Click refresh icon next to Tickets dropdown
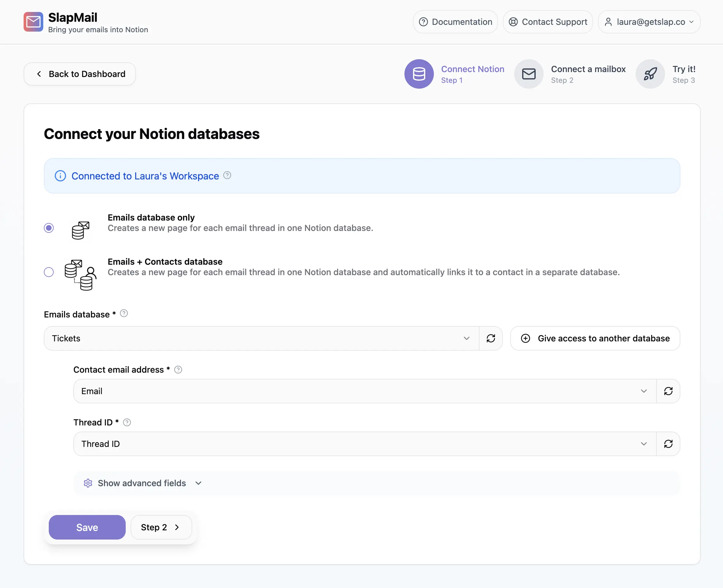Viewport: 723px width, 588px height. (491, 338)
